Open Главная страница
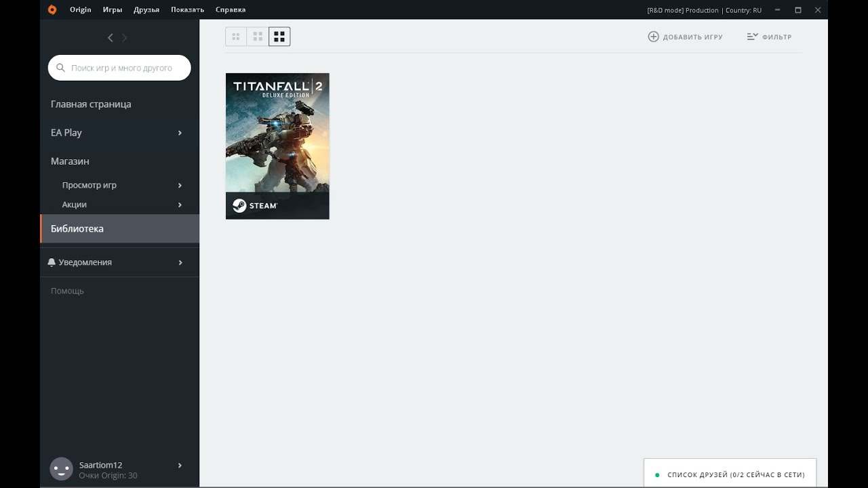Screen dimensions: 868x488 91,104
